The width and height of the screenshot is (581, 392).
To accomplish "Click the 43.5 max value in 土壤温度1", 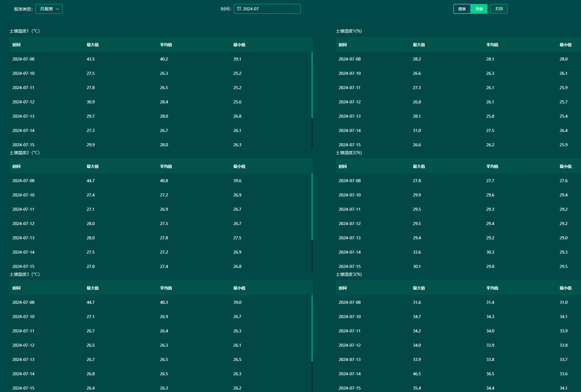I will coord(91,59).
